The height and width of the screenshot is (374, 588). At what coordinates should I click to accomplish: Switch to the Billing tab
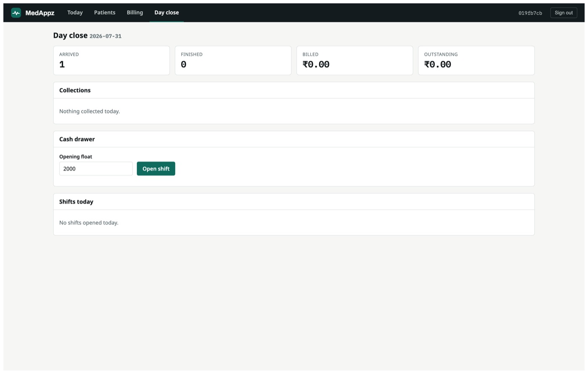(x=135, y=13)
